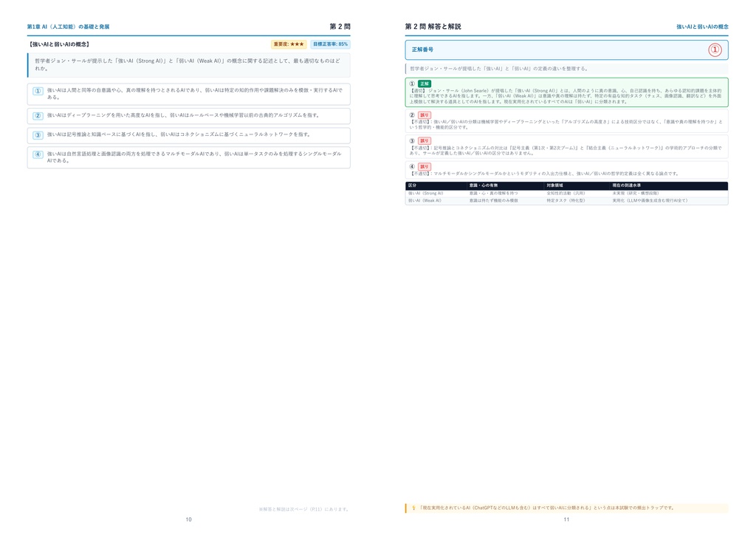The width and height of the screenshot is (756, 535).
Task: Click the 区分 table header
Action: (412, 185)
